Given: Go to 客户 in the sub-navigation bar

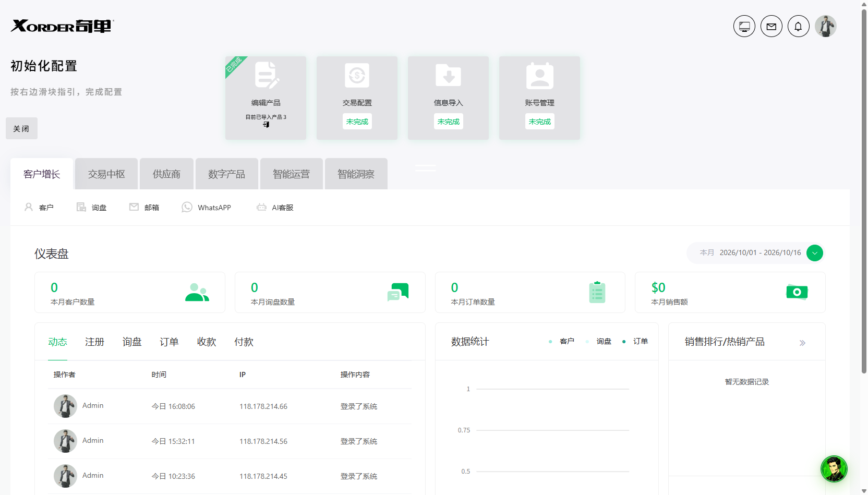Looking at the screenshot, I should pyautogui.click(x=39, y=208).
